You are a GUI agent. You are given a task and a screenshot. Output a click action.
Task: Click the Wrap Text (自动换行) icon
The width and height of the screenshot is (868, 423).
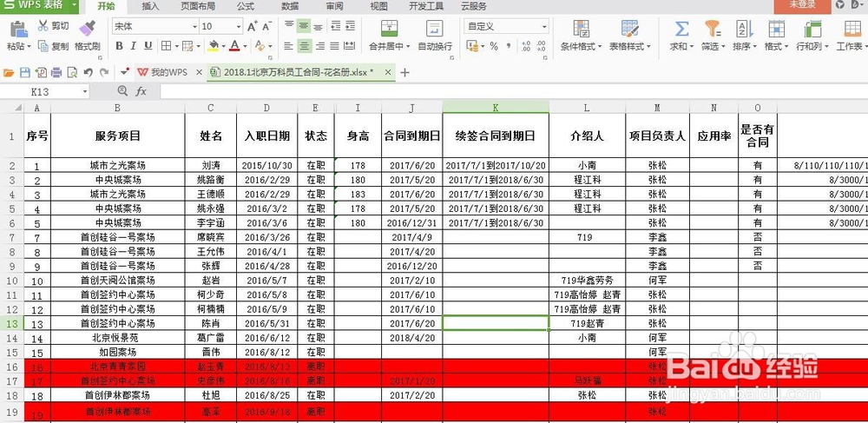point(435,28)
